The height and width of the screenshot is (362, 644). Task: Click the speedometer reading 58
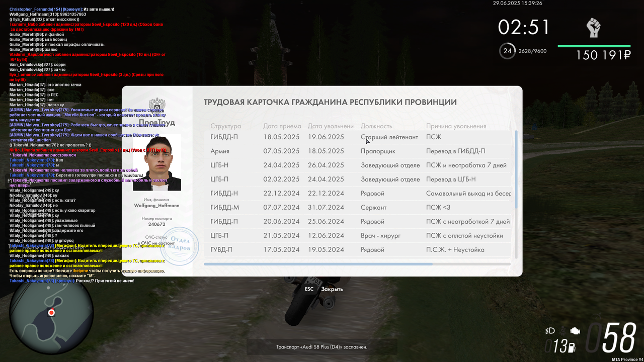[619, 338]
